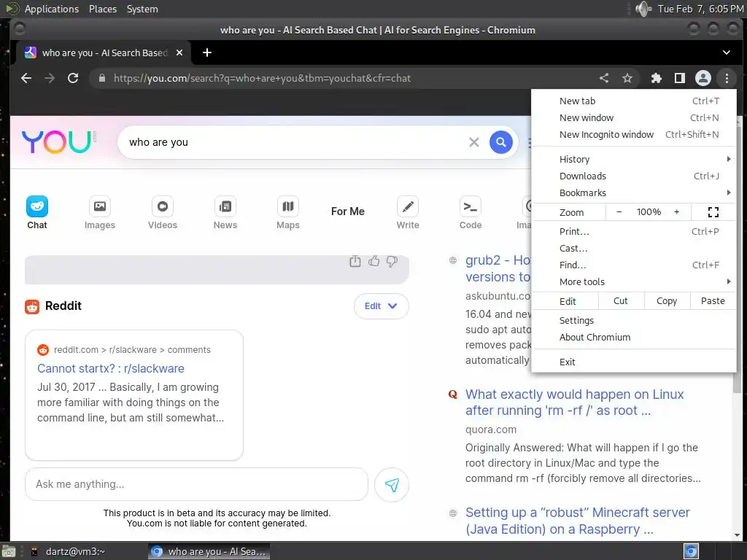Open Settings from the menu

click(x=634, y=321)
